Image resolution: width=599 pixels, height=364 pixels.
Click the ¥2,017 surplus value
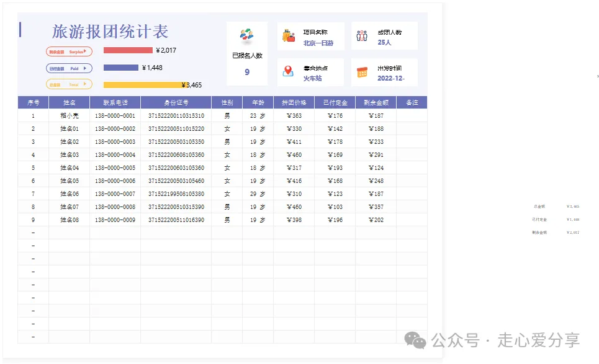166,50
